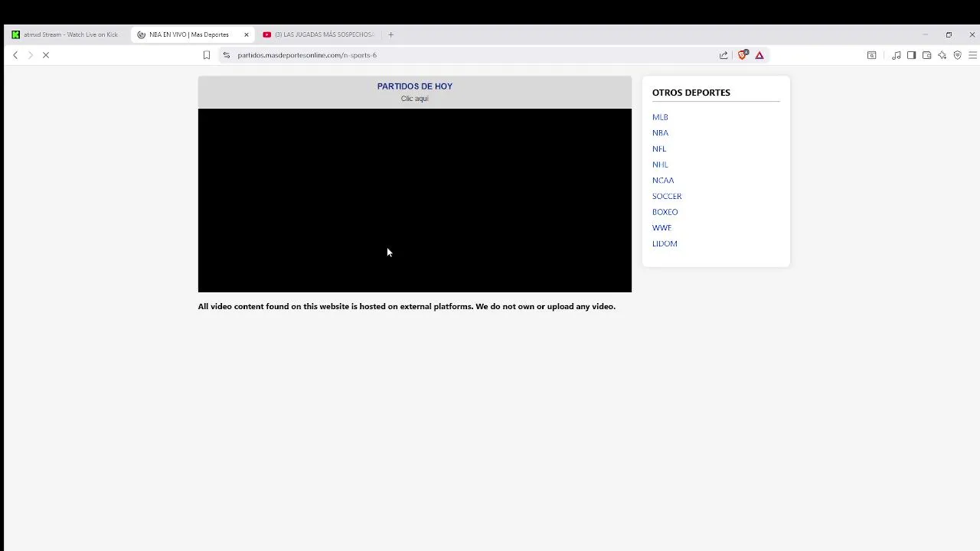Close the NBA EN VIVO tab
Image resolution: width=980 pixels, height=551 pixels.
(x=247, y=34)
